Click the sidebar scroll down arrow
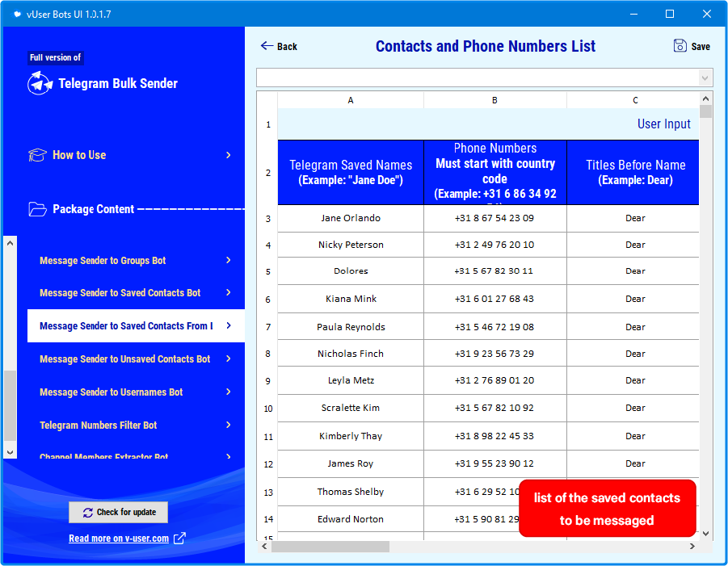Screen dimensions: 728x566 [11, 452]
